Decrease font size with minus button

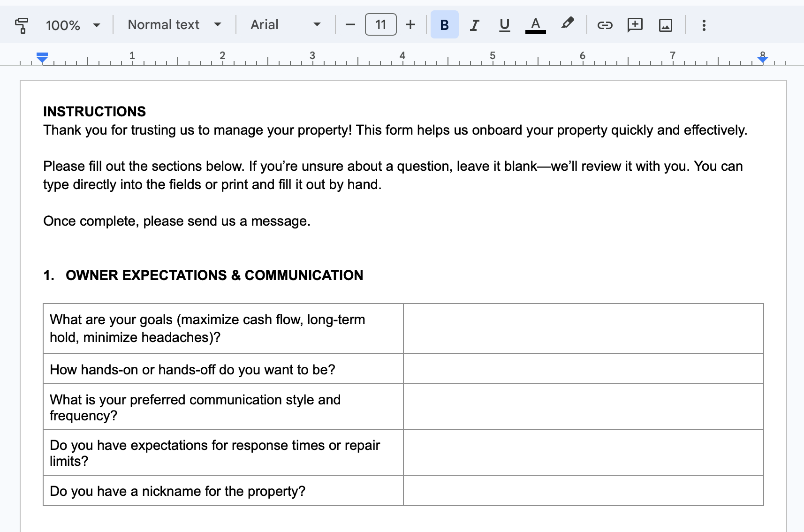pyautogui.click(x=350, y=25)
